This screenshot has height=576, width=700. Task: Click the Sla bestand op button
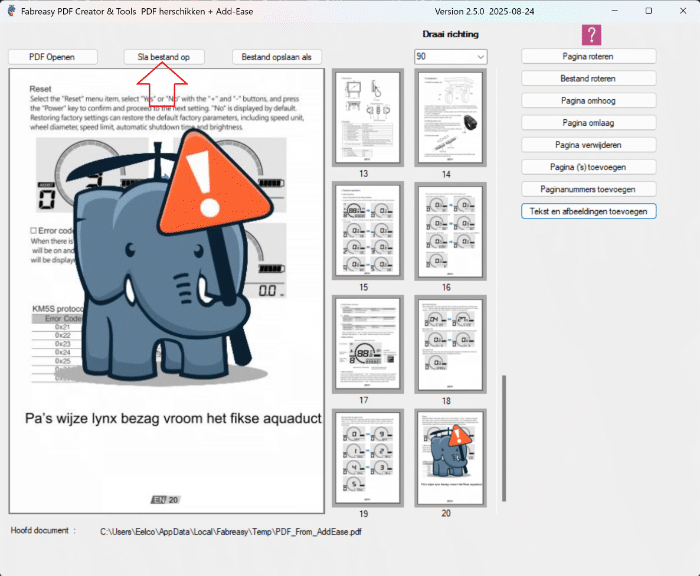click(x=164, y=57)
